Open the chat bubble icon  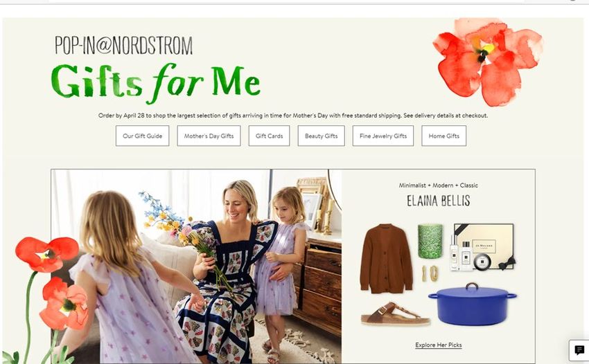point(579,350)
